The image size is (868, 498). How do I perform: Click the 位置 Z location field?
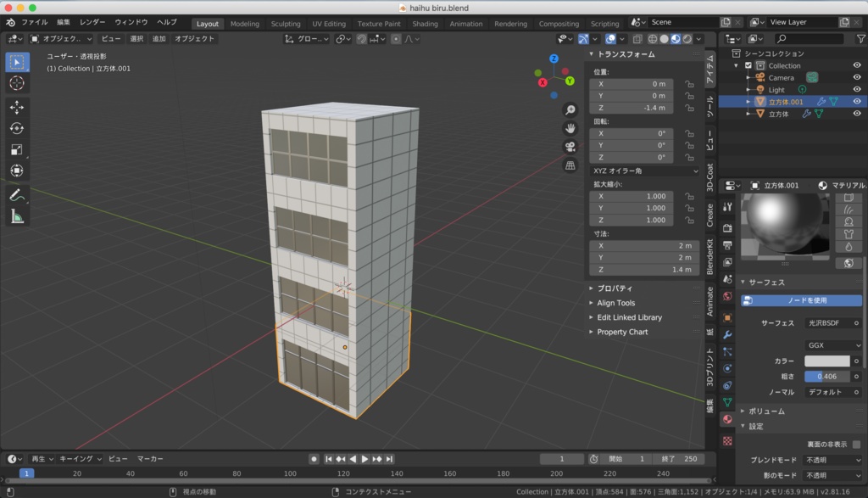632,108
